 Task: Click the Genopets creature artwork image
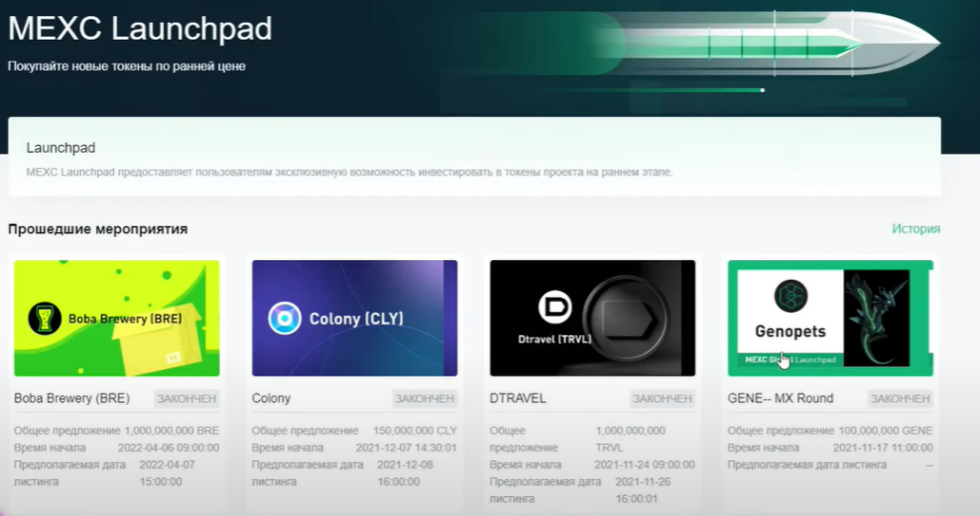coord(876,319)
